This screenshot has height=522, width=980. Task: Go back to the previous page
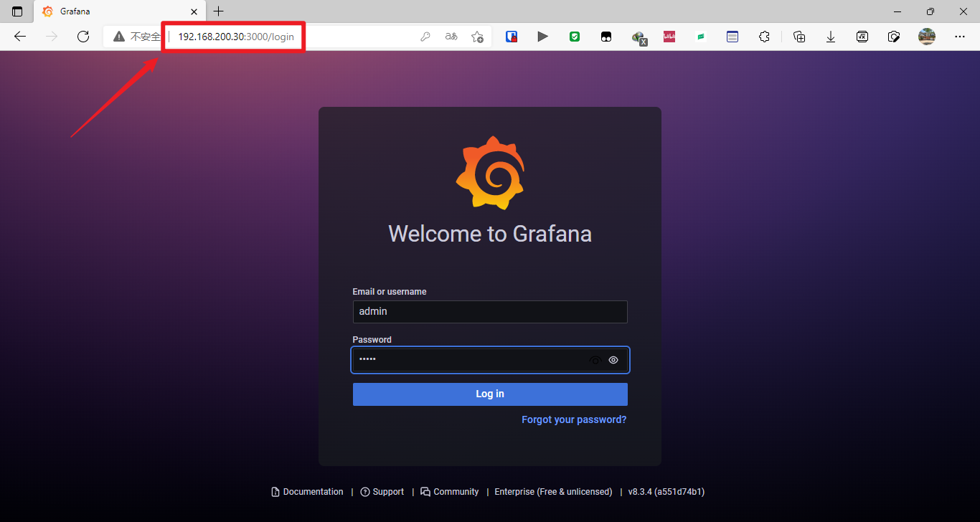coord(20,37)
